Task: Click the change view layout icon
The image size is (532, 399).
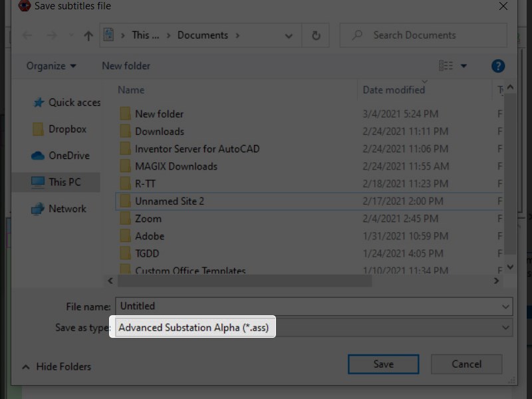Action: (446, 66)
